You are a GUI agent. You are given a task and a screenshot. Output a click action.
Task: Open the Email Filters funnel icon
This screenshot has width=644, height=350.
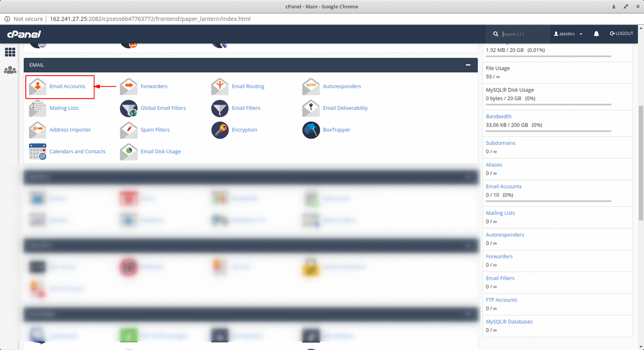[220, 108]
